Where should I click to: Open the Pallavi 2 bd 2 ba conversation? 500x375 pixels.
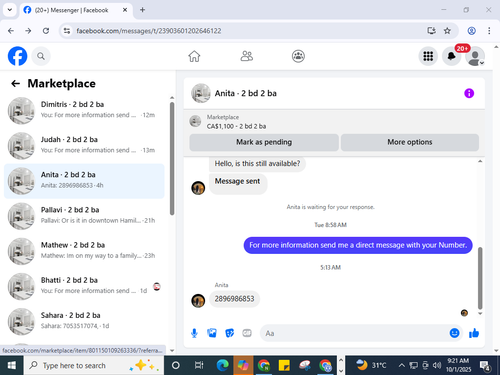pos(84,216)
